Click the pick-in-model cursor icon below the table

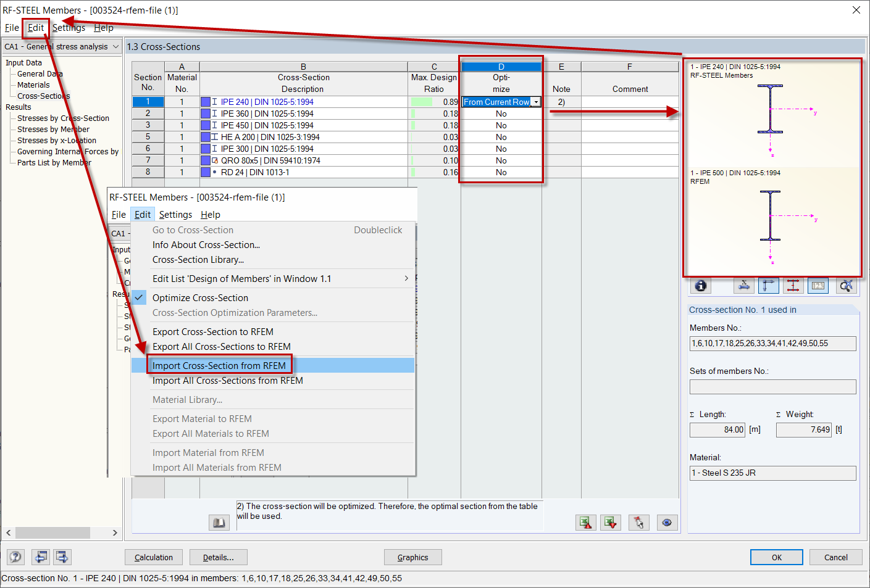click(x=638, y=523)
